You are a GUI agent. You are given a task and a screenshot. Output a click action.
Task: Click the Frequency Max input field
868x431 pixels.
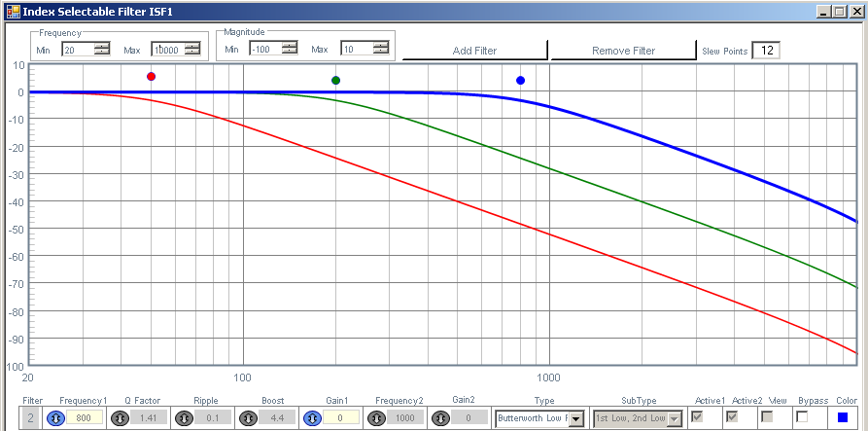click(x=168, y=50)
